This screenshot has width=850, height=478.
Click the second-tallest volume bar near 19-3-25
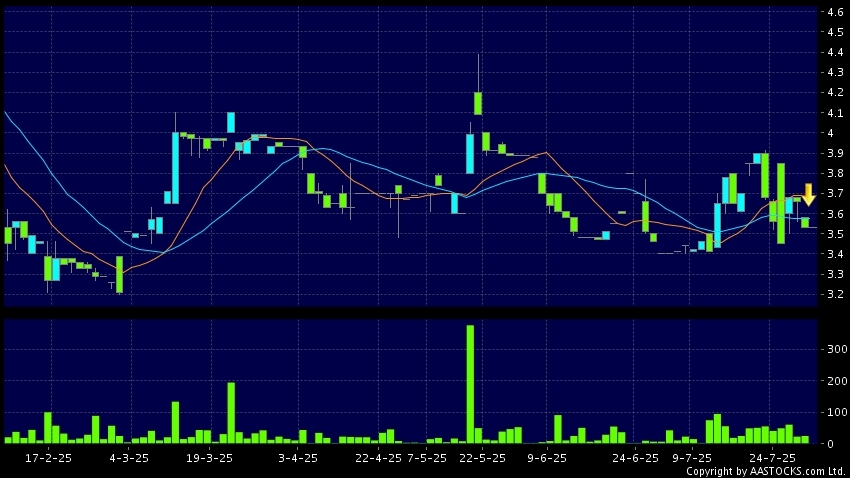click(231, 413)
